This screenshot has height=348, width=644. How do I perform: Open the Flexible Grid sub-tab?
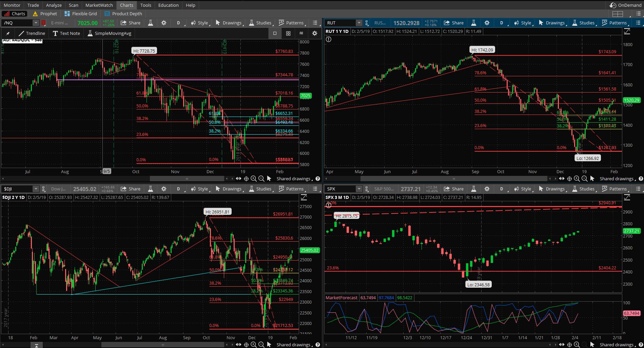(x=81, y=14)
